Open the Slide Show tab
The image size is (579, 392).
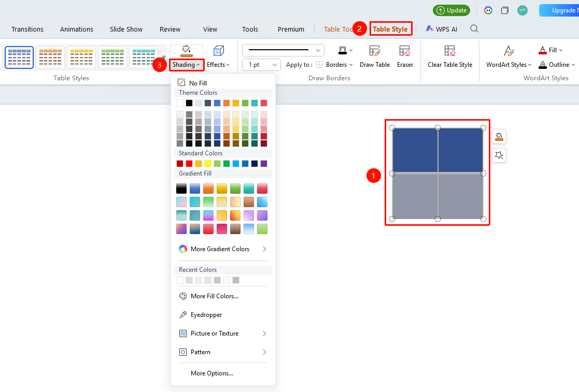coord(126,29)
